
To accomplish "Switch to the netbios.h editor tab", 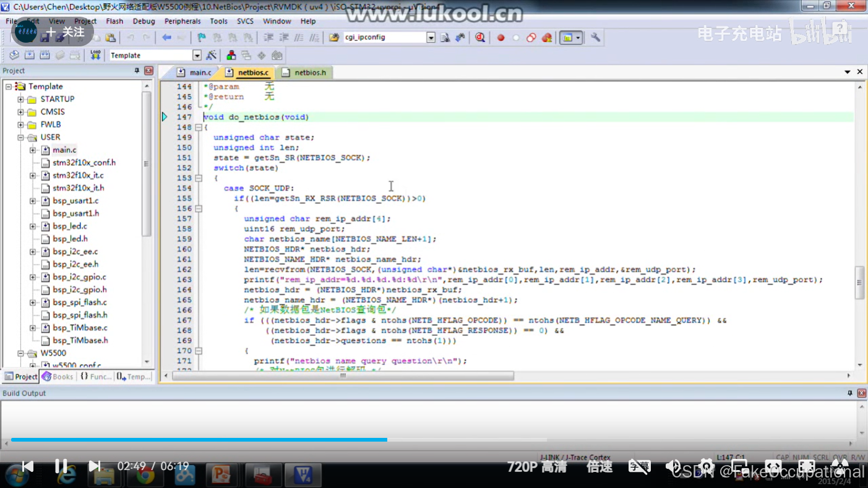I will (304, 72).
